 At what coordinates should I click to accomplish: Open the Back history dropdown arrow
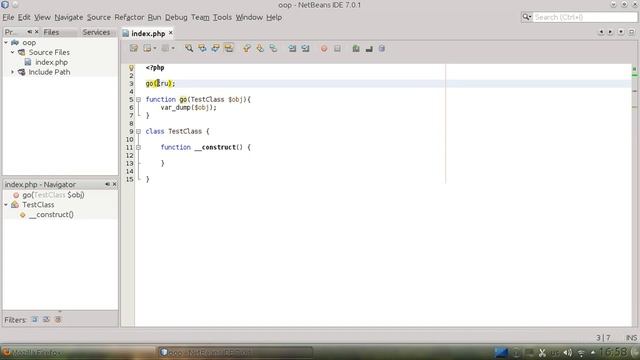point(155,49)
